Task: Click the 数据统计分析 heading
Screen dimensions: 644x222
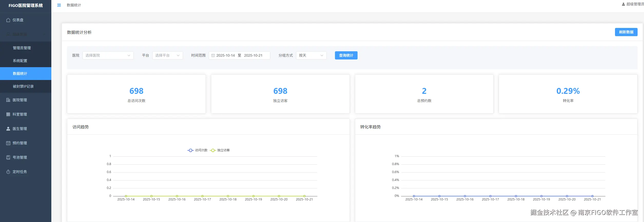Action: tap(79, 32)
